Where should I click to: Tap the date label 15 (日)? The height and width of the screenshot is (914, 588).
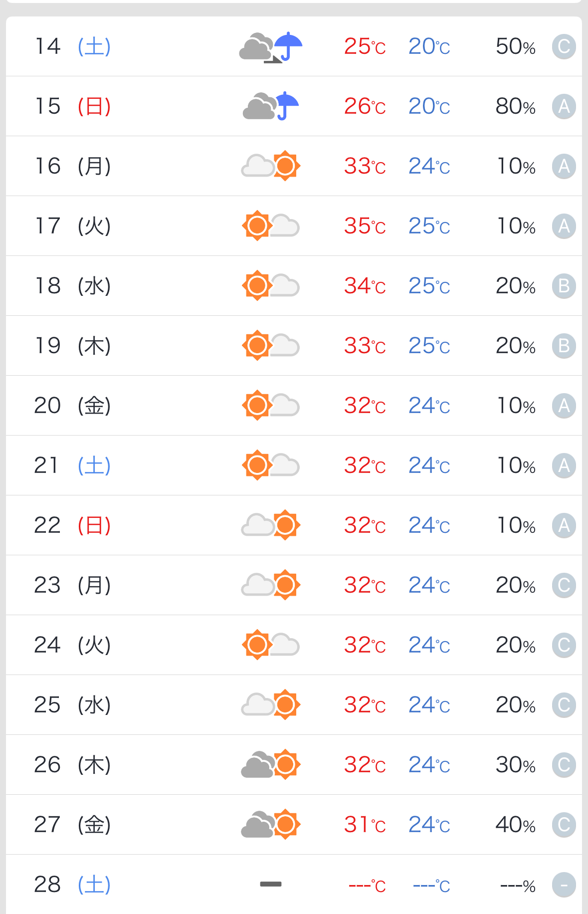(x=72, y=106)
